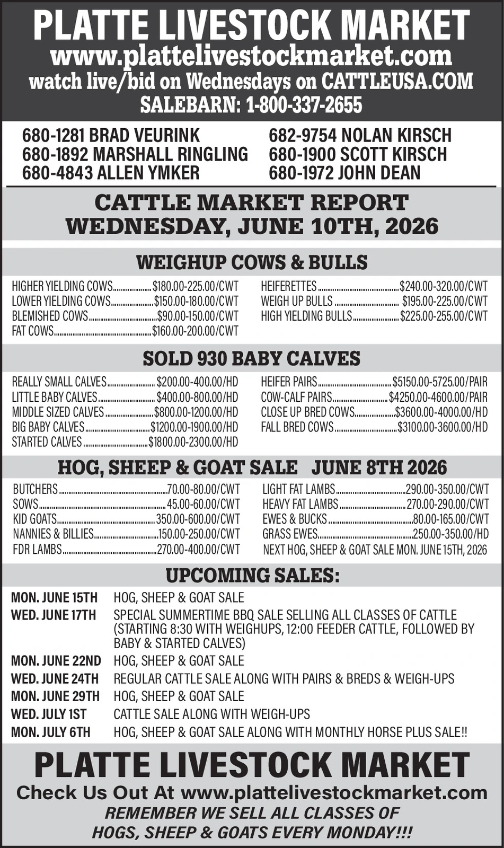Select the Started Calves price line

pos(125,442)
